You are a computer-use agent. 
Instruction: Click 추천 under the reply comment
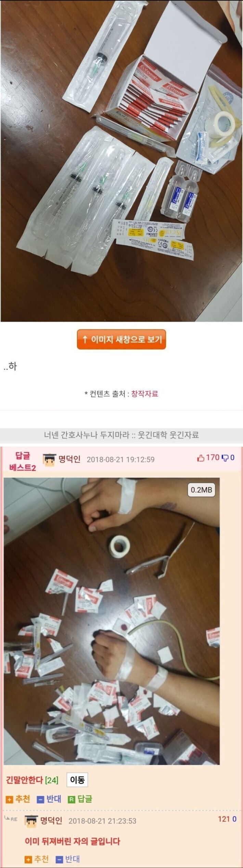point(37,859)
